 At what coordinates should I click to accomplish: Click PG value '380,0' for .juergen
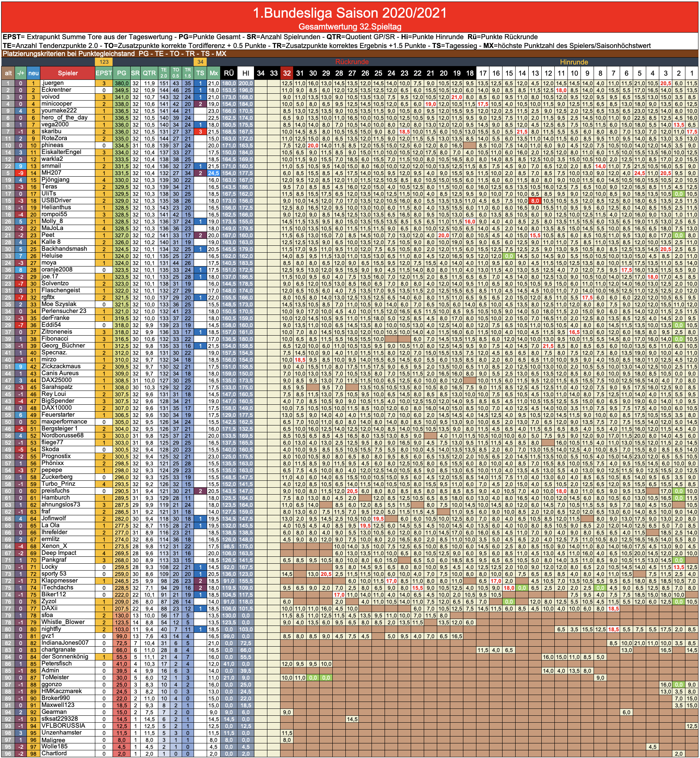[121, 83]
